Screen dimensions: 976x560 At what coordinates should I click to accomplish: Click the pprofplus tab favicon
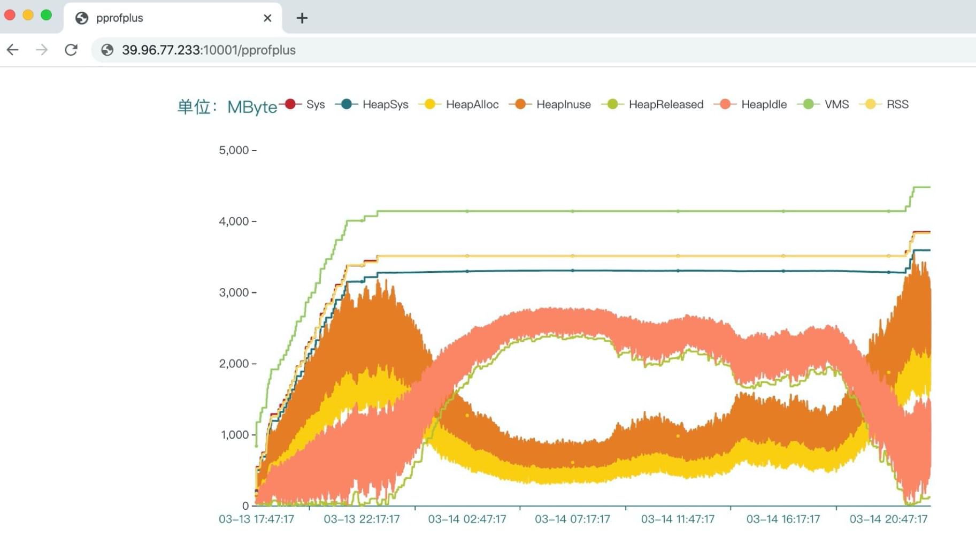click(x=82, y=18)
